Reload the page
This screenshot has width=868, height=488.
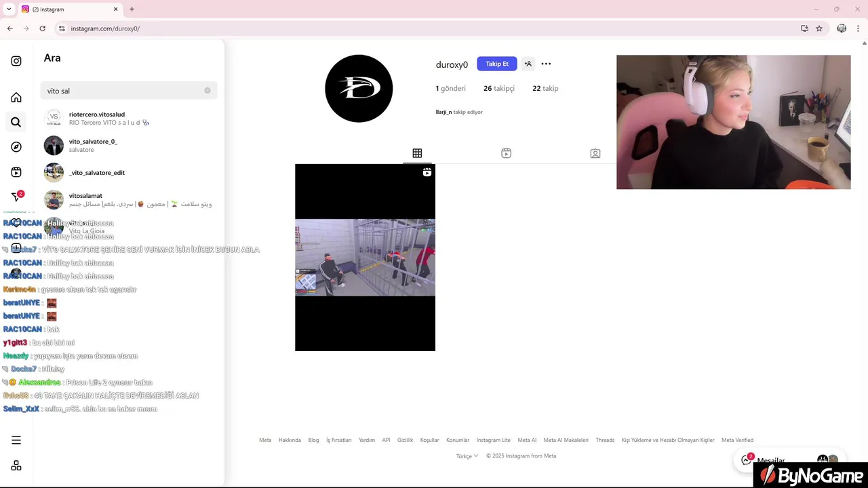[x=42, y=28]
